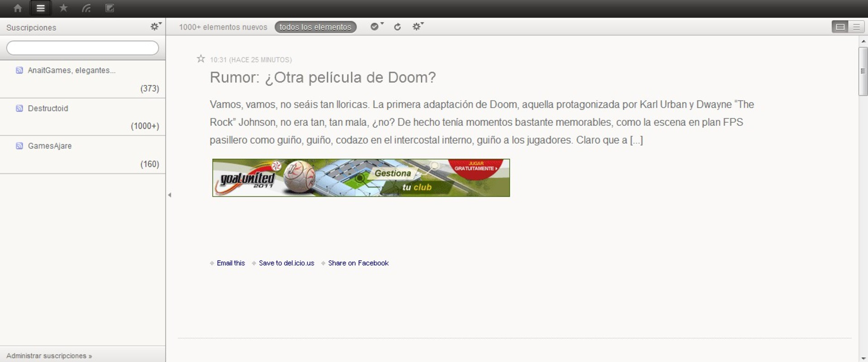Switch to list view layout
Screen dimensions: 868x362
pos(856,27)
